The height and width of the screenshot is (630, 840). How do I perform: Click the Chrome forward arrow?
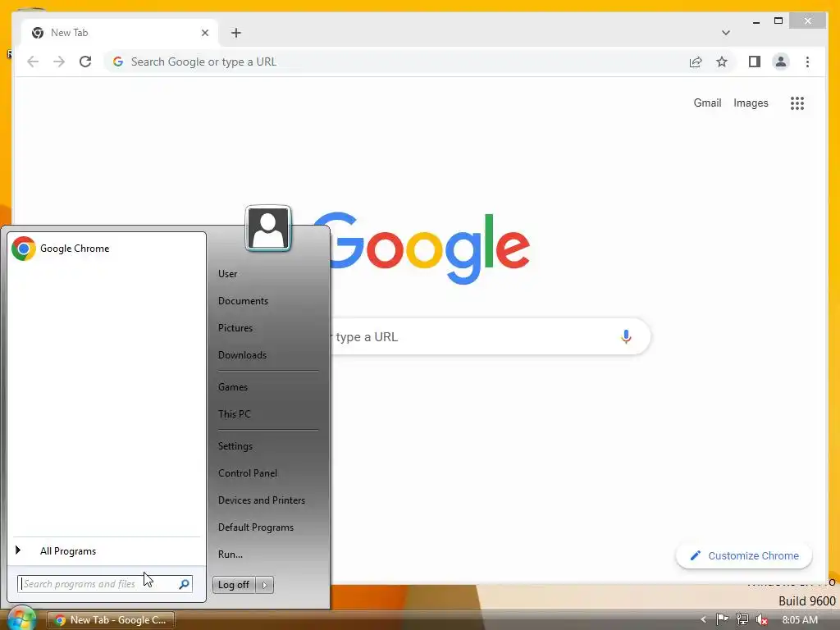(59, 62)
